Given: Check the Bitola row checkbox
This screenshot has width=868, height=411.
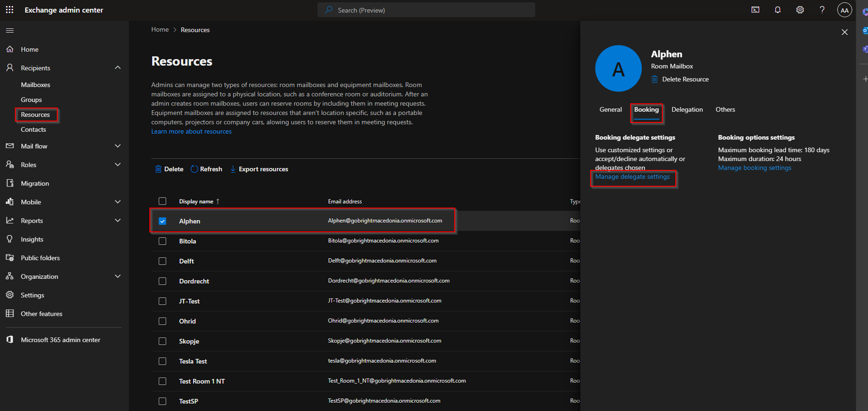Looking at the screenshot, I should (x=162, y=241).
